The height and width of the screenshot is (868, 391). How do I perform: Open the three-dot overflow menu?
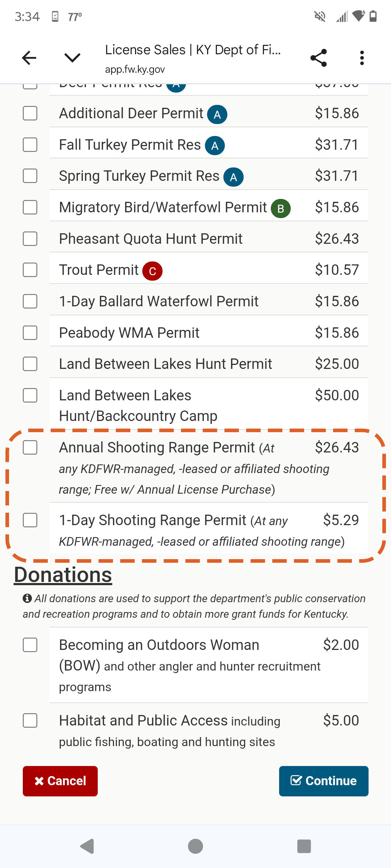pos(362,58)
